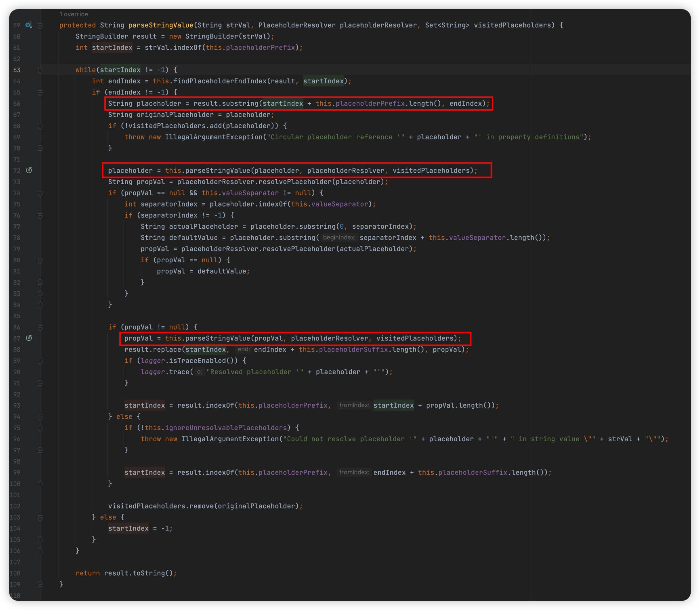The image size is (700, 610).
Task: Open the '1 override' code lens link
Action: point(73,14)
